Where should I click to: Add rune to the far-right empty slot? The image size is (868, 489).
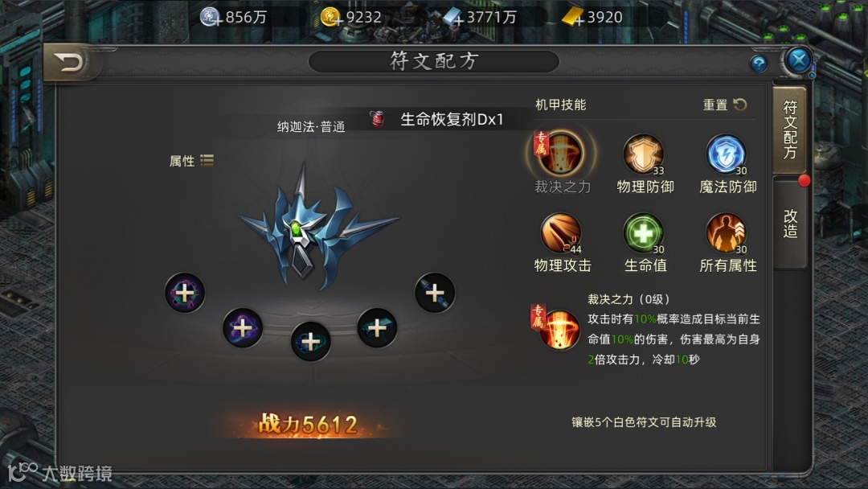coord(435,293)
